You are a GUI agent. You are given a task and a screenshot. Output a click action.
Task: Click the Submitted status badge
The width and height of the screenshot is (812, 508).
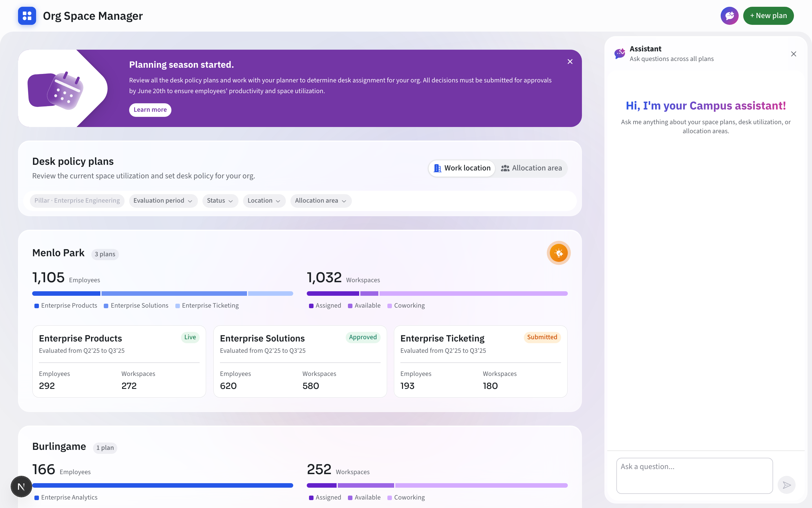tap(542, 337)
